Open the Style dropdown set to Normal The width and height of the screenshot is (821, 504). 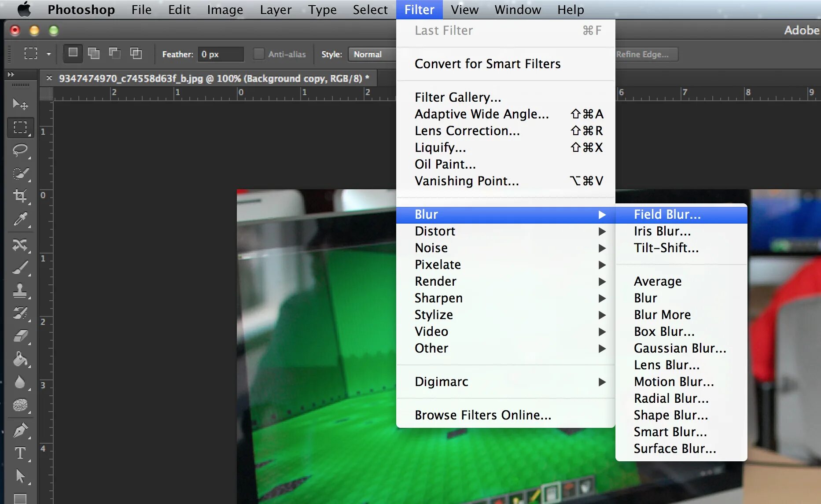click(372, 54)
